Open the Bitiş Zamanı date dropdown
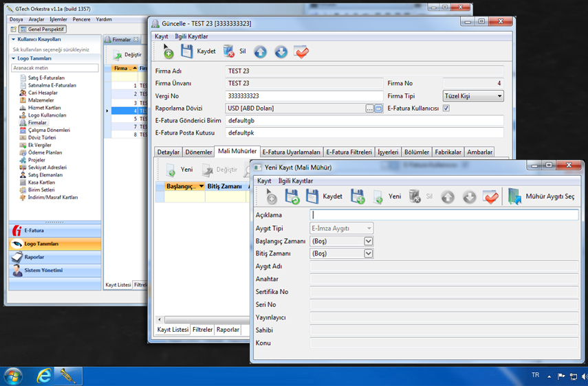Screen dimensions: 588x386 (369, 253)
